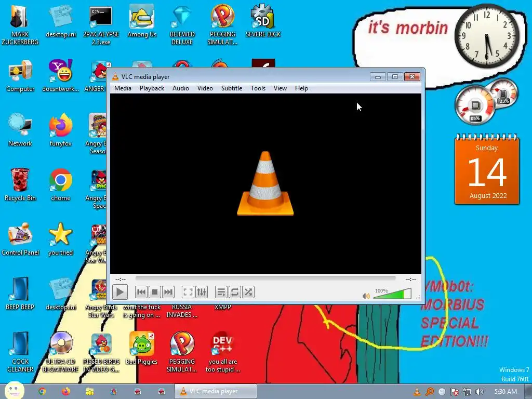This screenshot has width=532, height=399.
Task: Select the COCK CLEANER desktop icon
Action: point(20,352)
